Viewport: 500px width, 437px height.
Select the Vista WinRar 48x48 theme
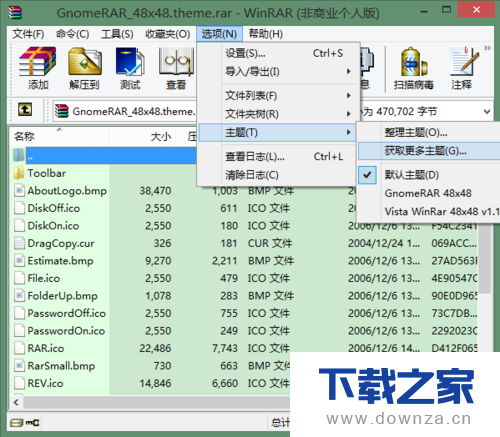click(428, 211)
